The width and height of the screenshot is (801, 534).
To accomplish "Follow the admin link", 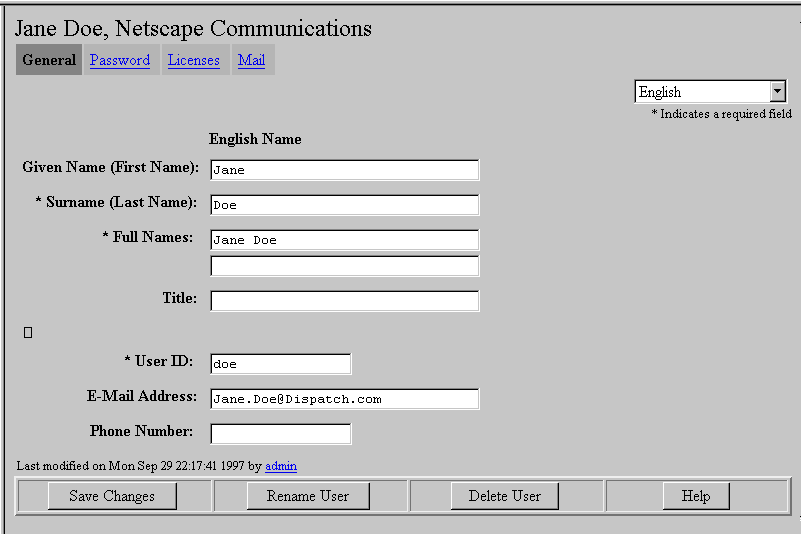I will click(281, 466).
